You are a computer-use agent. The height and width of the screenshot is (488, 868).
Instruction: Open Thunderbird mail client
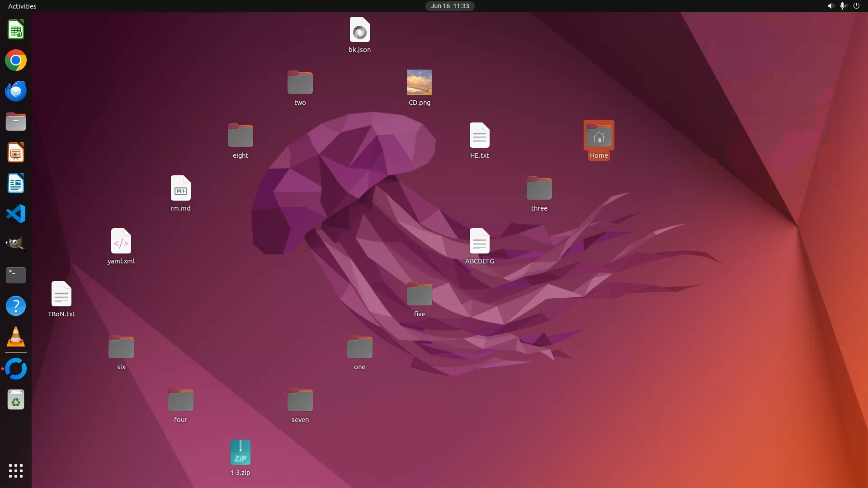(x=16, y=91)
